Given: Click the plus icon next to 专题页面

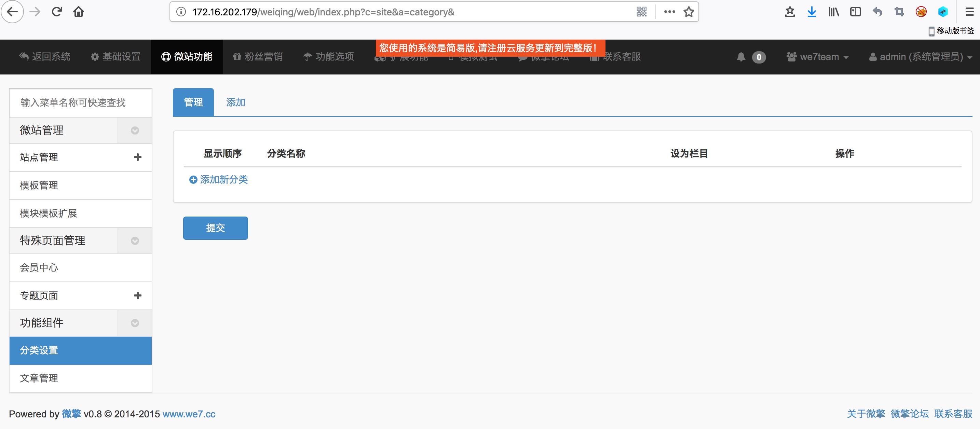Looking at the screenshot, I should 138,295.
